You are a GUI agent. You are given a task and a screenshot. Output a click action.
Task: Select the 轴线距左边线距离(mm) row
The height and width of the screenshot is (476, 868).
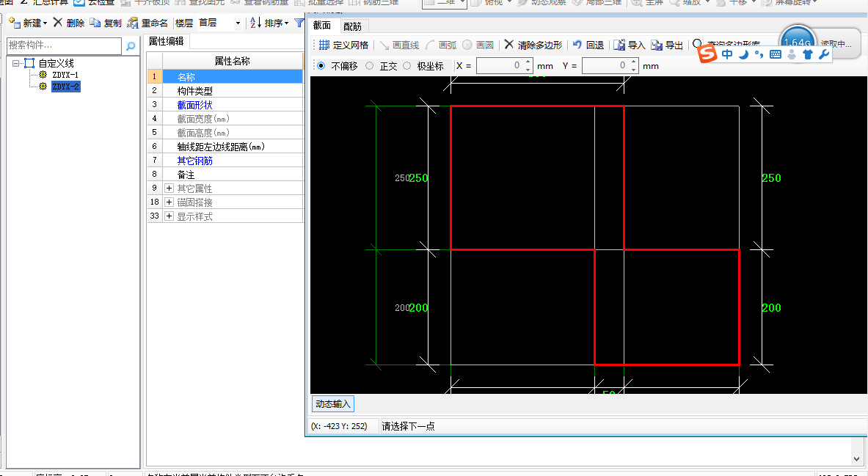coord(225,146)
